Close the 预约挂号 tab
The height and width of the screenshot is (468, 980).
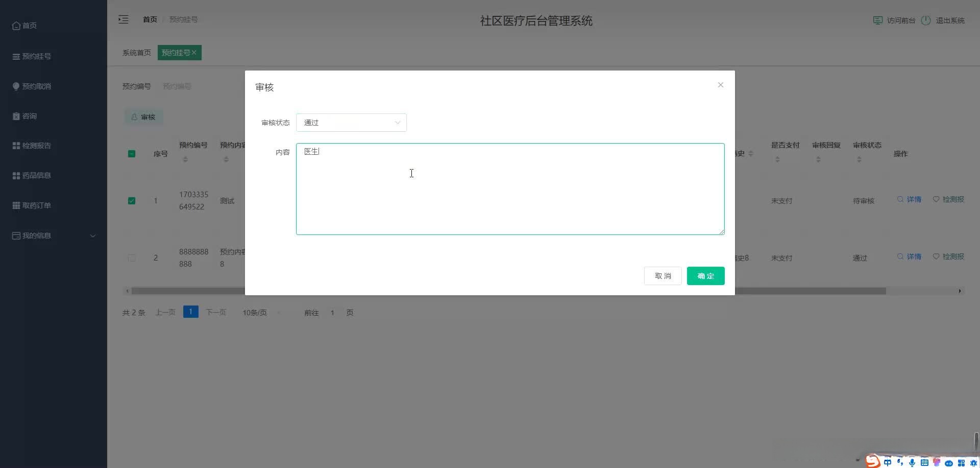pos(194,53)
